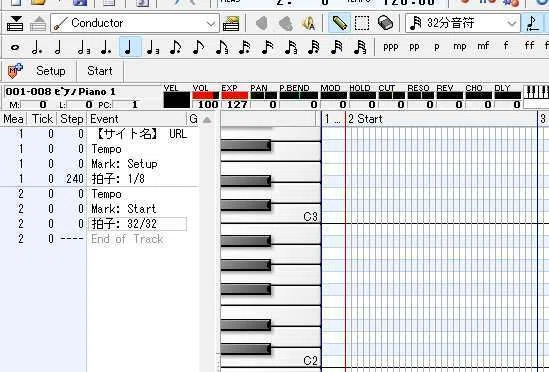Choose the eighth note duration
Image resolution: width=549 pixels, height=372 pixels.
coord(199,47)
